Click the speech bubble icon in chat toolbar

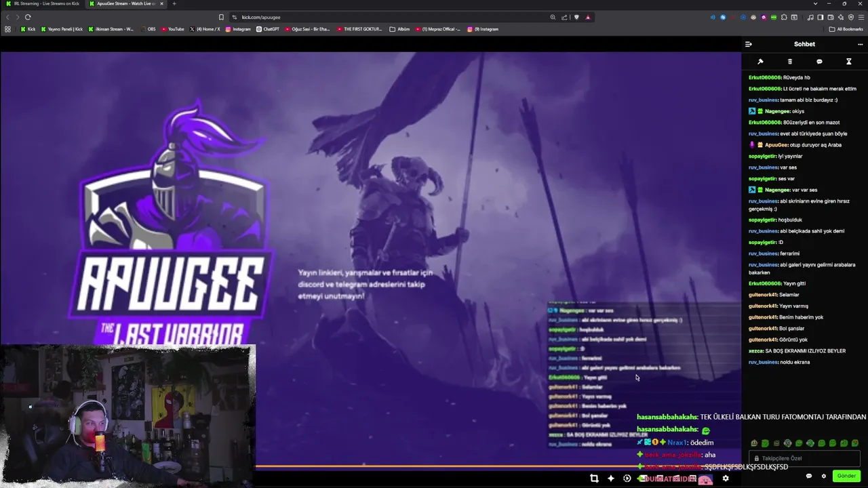(819, 62)
